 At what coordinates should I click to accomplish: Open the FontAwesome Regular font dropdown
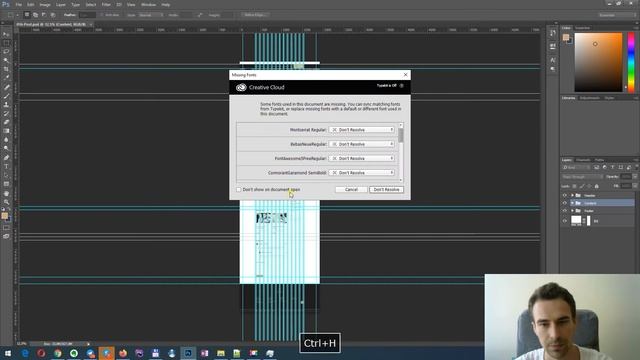pyautogui.click(x=362, y=158)
